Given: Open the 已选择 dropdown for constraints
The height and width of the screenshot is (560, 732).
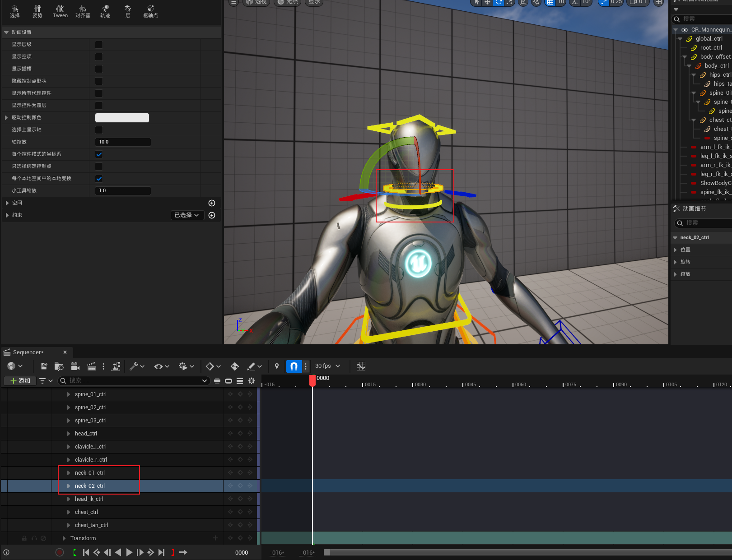Looking at the screenshot, I should pos(186,215).
